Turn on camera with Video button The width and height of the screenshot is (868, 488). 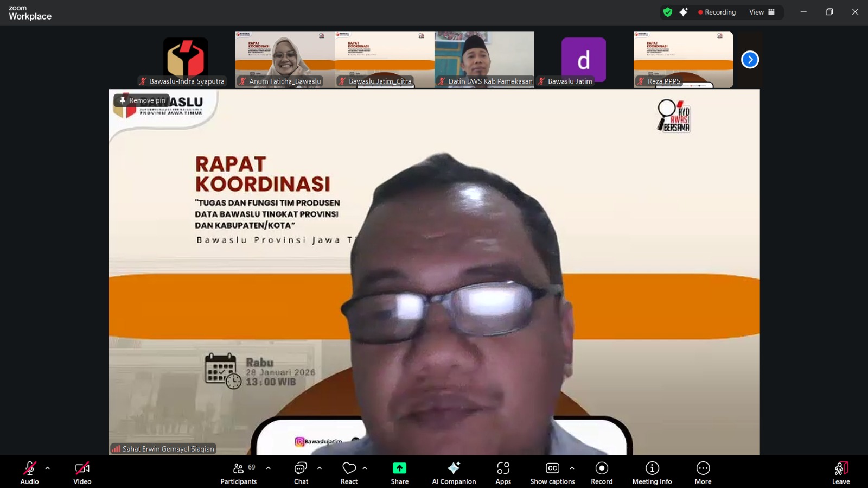click(82, 472)
